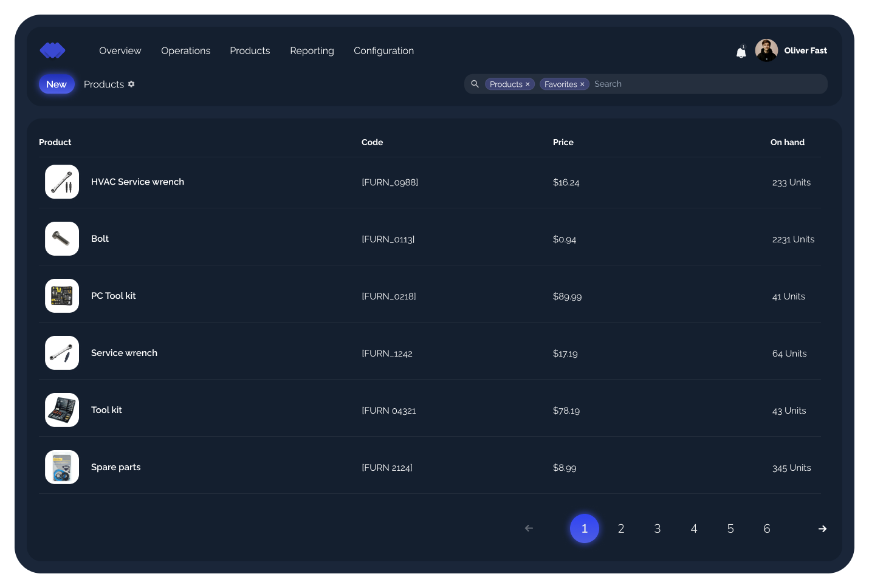
Task: Open the notifications bell icon
Action: tap(741, 52)
